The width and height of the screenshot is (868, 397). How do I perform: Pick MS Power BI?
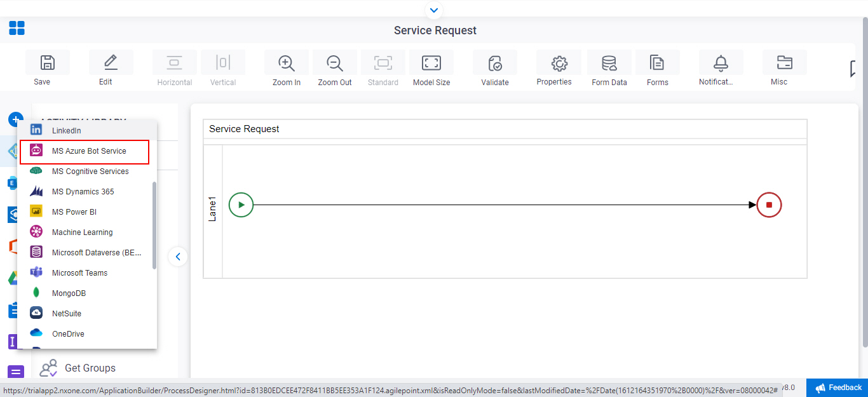click(x=87, y=212)
